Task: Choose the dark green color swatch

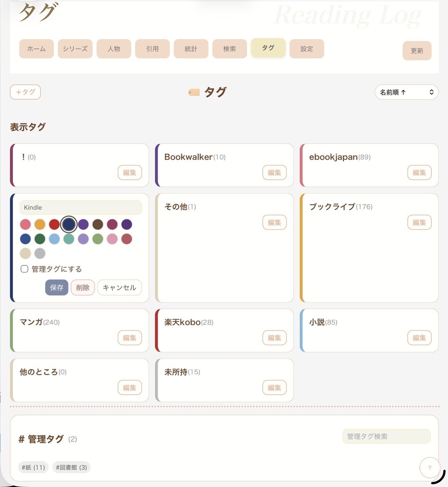Action: point(40,239)
